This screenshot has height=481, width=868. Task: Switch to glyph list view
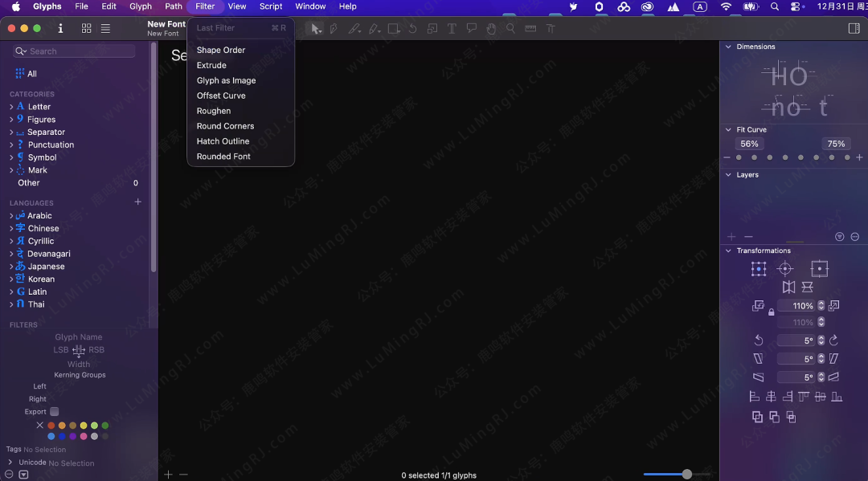(x=105, y=29)
